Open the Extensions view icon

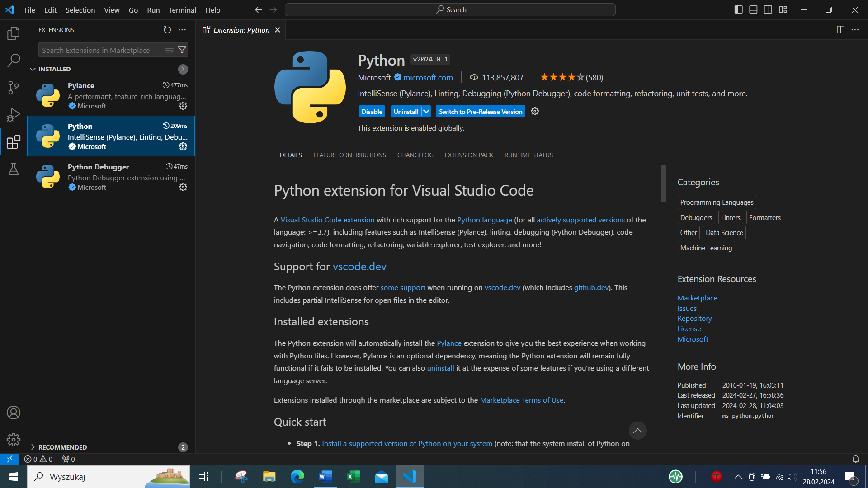[x=14, y=142]
